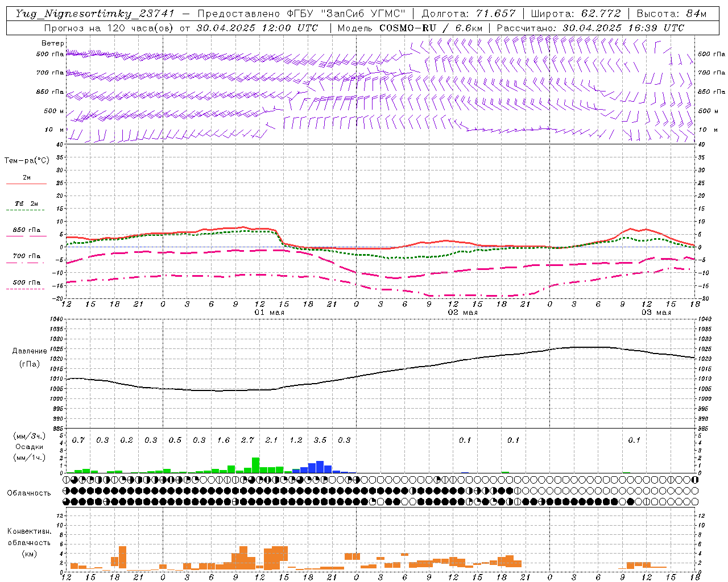
Task: Click the tallest green precipitation bar
Action: point(256,465)
